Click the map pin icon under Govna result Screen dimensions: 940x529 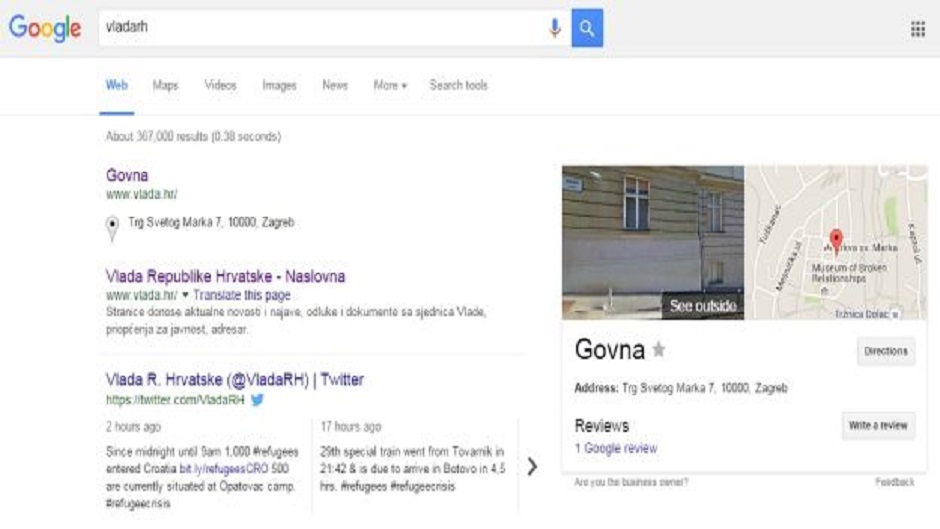(112, 228)
